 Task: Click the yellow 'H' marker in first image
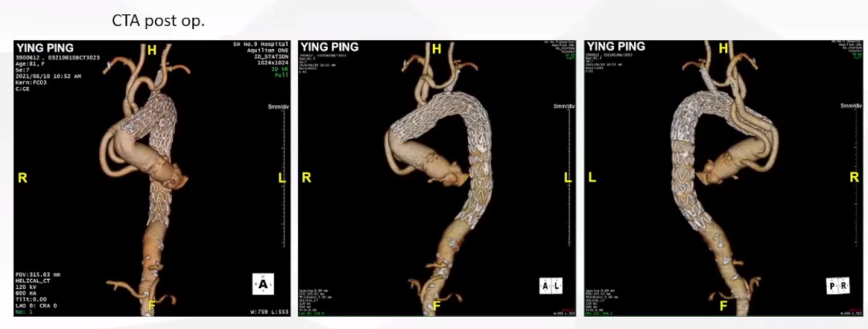click(x=151, y=50)
